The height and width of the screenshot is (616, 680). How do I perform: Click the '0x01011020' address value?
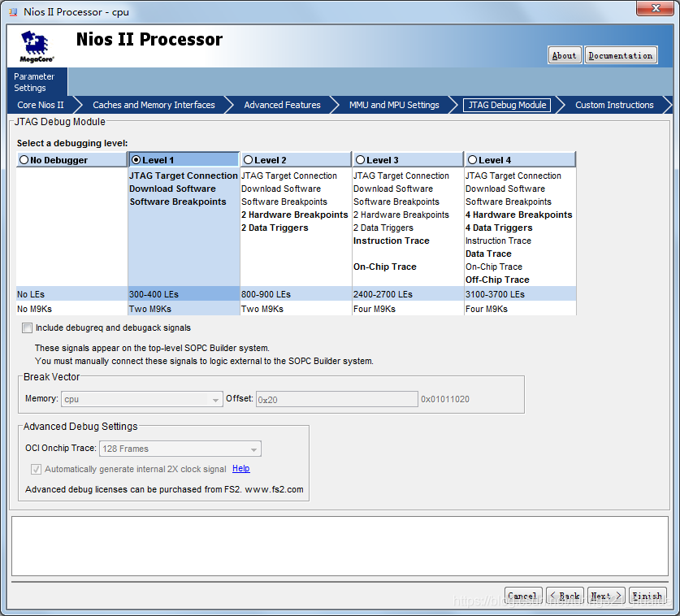point(445,399)
